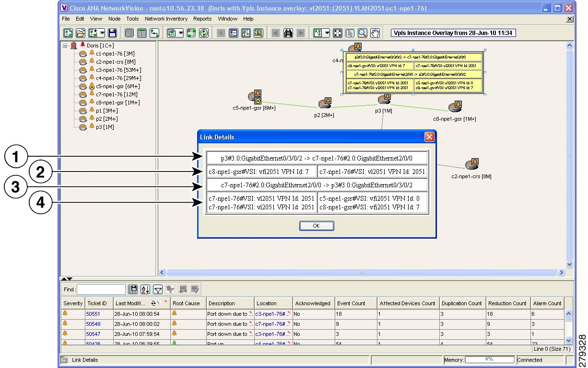The image size is (588, 368).
Task: Click the Save Map floppy disk icon
Action: coord(112,33)
